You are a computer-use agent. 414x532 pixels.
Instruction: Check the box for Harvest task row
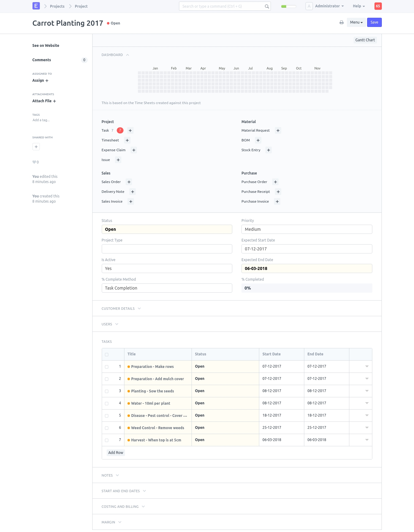point(107,440)
